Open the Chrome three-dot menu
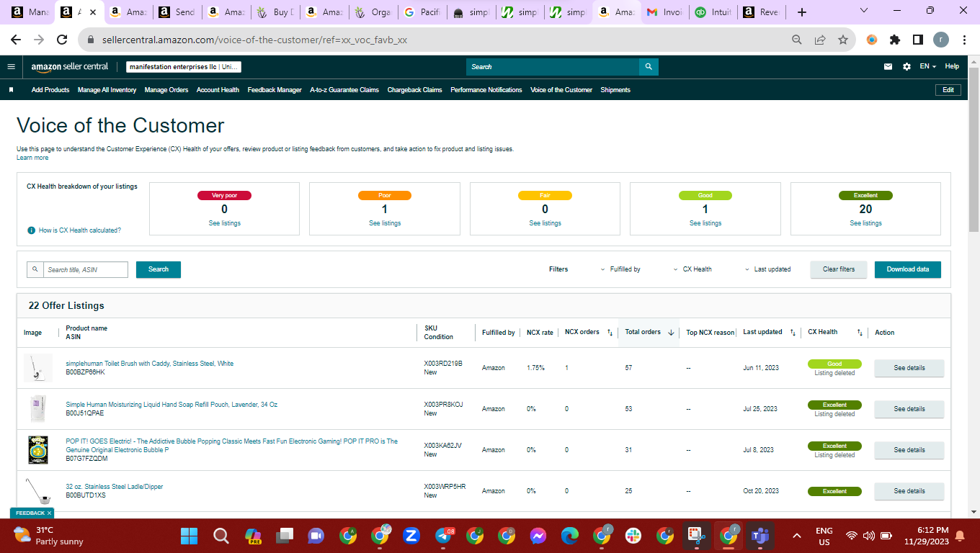The image size is (980, 553). [964, 40]
